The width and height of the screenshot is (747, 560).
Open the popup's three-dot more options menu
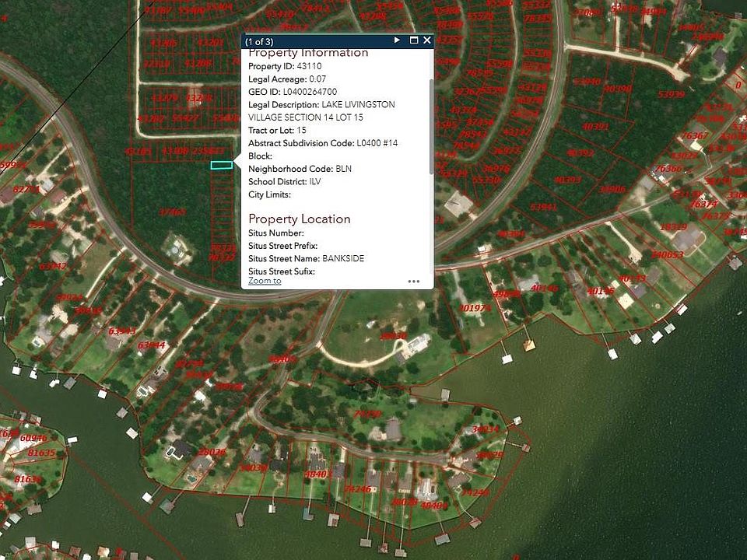coord(414,282)
